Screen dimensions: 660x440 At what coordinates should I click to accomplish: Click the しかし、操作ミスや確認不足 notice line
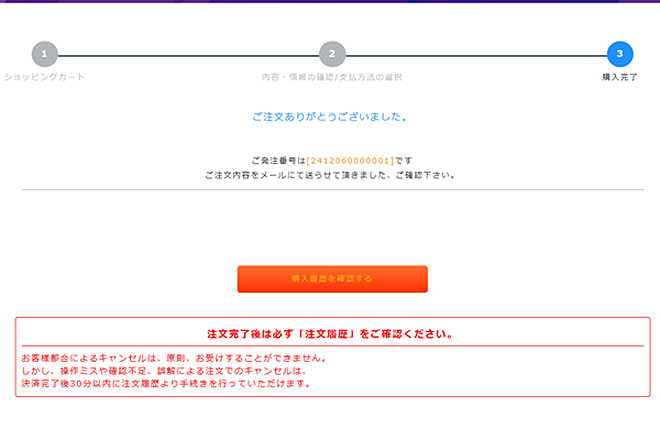pyautogui.click(x=164, y=369)
